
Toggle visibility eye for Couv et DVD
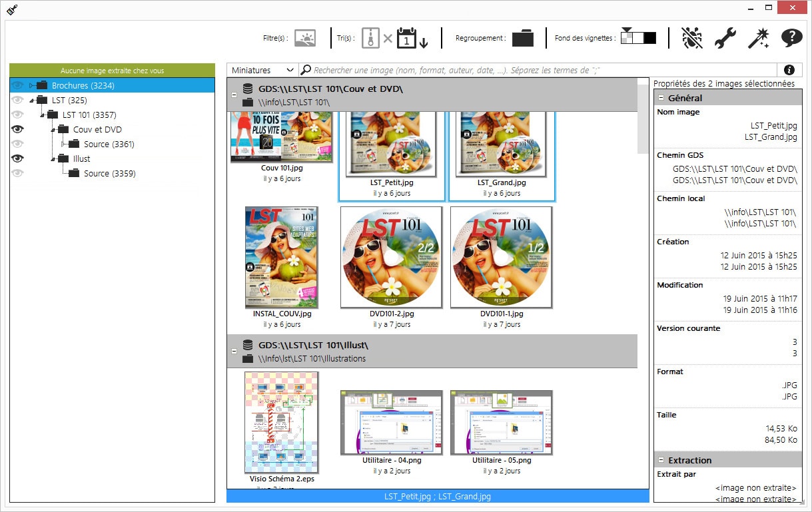tap(18, 129)
